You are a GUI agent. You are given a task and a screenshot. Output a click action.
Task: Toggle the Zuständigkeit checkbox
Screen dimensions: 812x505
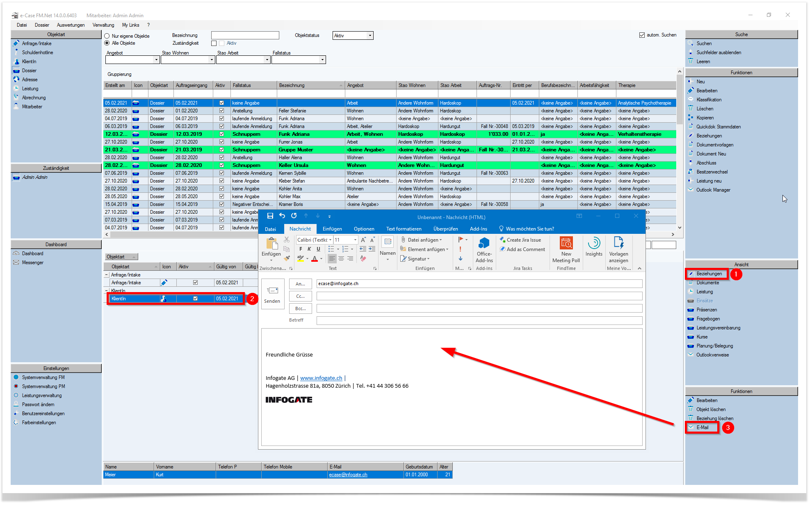214,43
